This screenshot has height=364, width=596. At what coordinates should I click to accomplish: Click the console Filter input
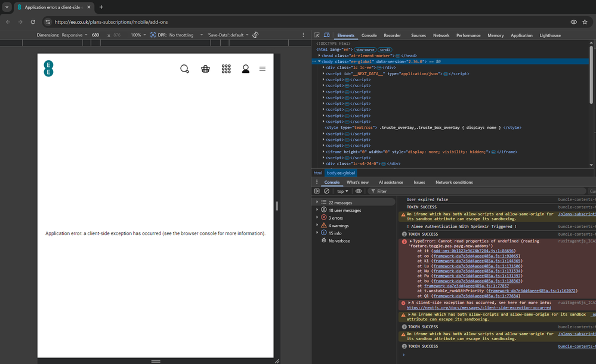point(477,192)
